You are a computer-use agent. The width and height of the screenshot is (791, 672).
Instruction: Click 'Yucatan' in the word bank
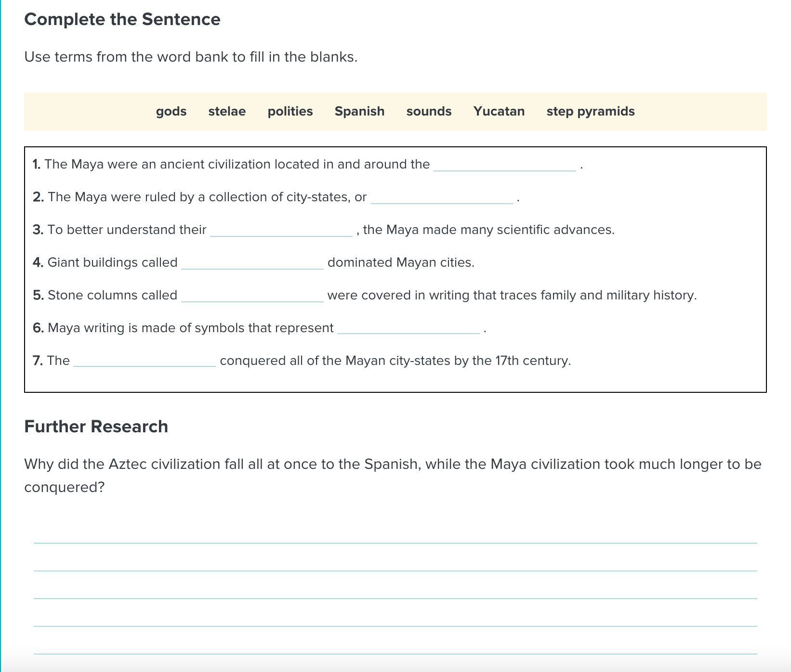[499, 111]
